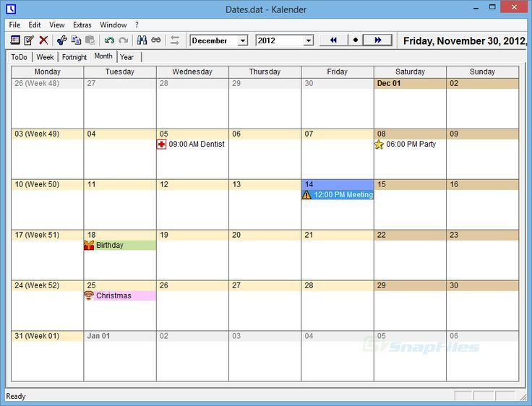
Task: Click the cut scissors icon
Action: [x=61, y=40]
